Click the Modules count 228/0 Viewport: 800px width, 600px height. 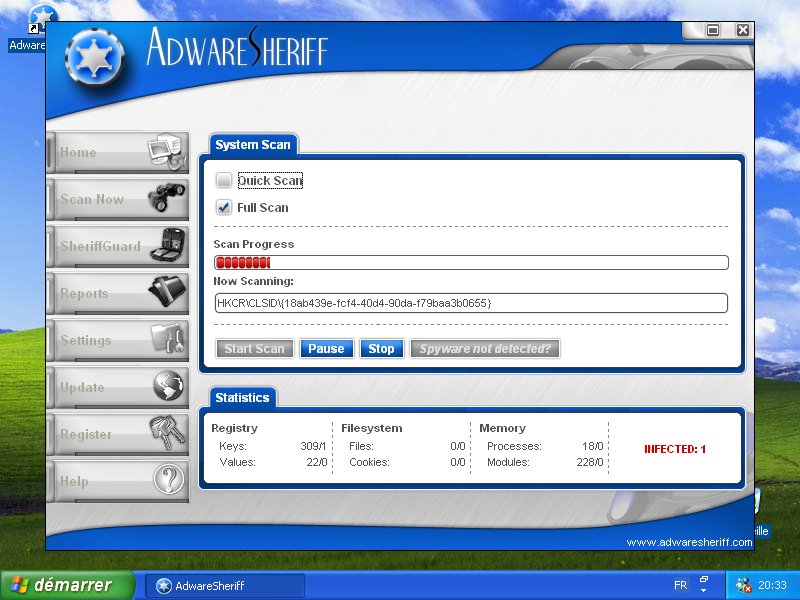click(x=590, y=462)
